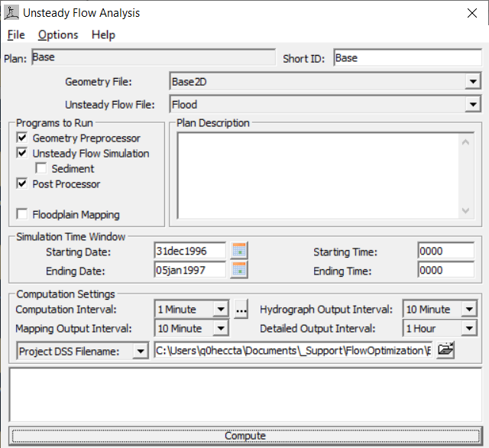The width and height of the screenshot is (489, 448).
Task: Enable the Sediment checkbox
Action: [41, 169]
